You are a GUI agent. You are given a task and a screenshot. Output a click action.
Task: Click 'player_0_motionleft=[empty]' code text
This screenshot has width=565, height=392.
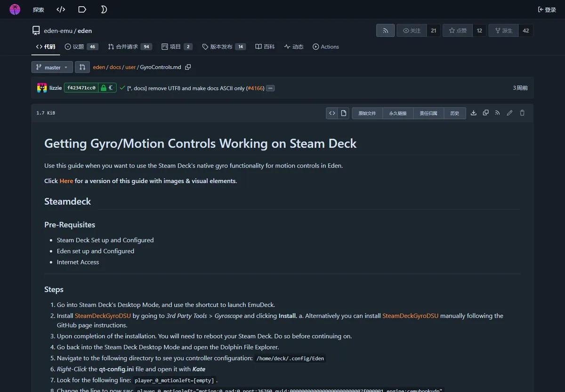pos(175,380)
